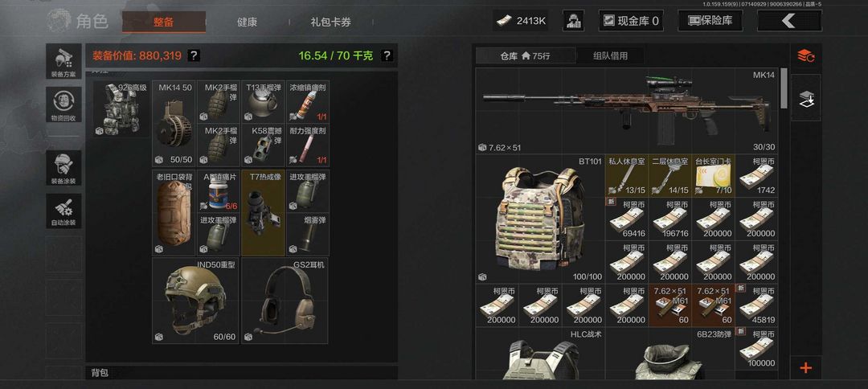Select the 仓库 75行 tab
This screenshot has height=389, width=868.
(x=526, y=56)
